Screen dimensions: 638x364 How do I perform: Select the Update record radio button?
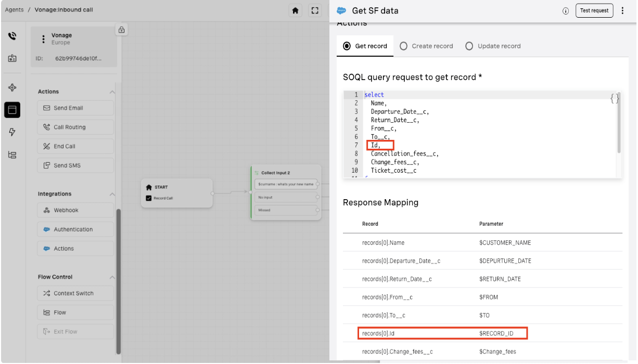coord(469,46)
